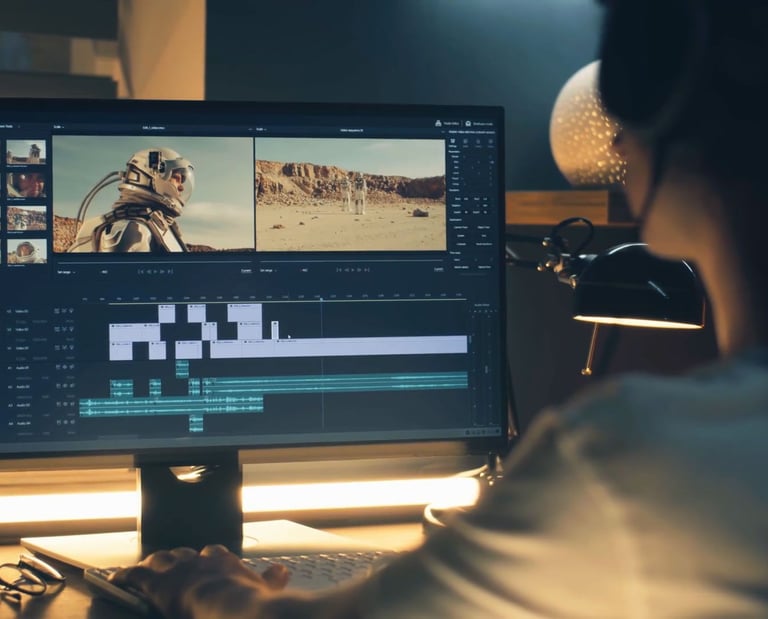This screenshot has width=768, height=619.
Task: Click the play button under the source viewer
Action: pos(156,271)
